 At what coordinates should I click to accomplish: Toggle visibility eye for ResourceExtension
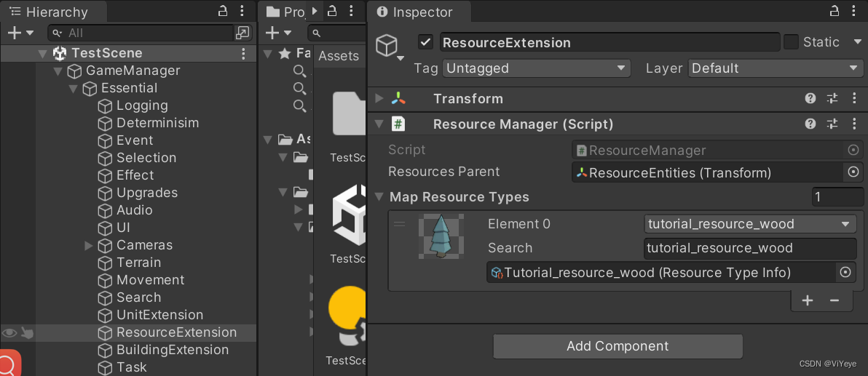coord(9,333)
